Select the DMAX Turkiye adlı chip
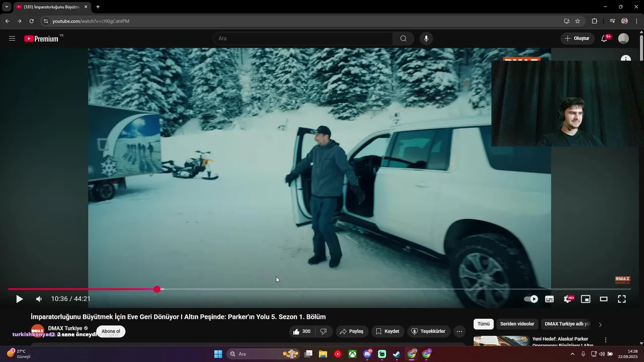Screen dimensions: 644x362 click(567, 324)
